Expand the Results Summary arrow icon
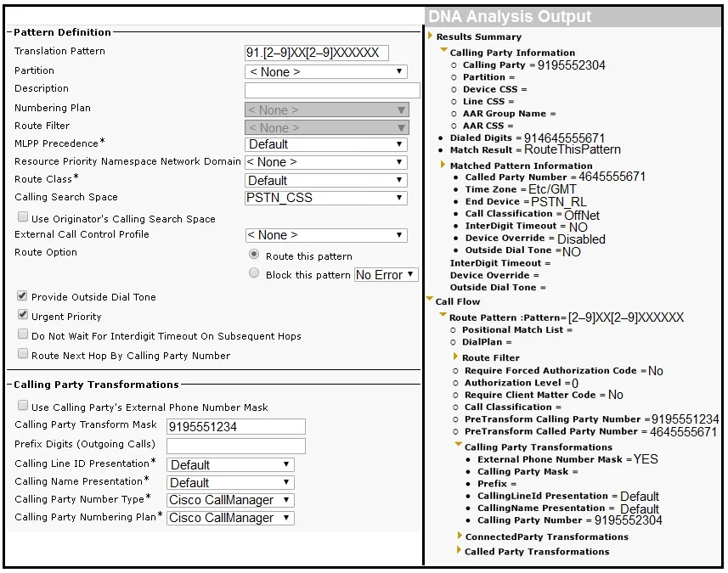This screenshot has width=728, height=573. pyautogui.click(x=430, y=36)
